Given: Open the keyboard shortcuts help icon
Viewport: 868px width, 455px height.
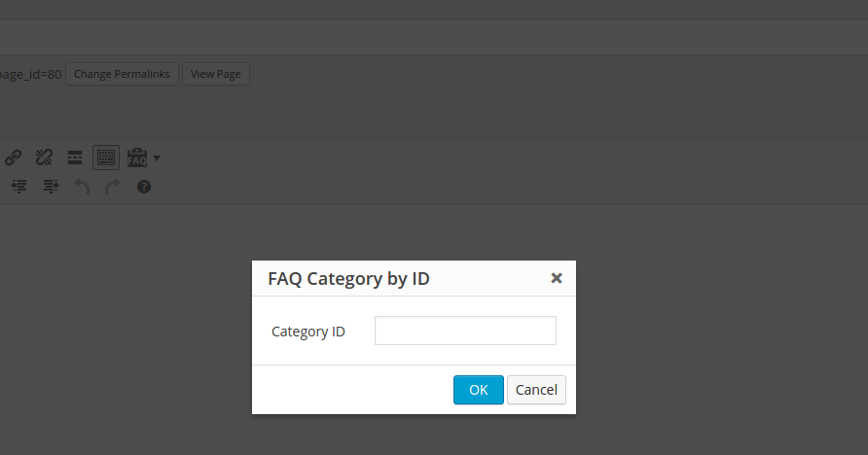Looking at the screenshot, I should 144,187.
